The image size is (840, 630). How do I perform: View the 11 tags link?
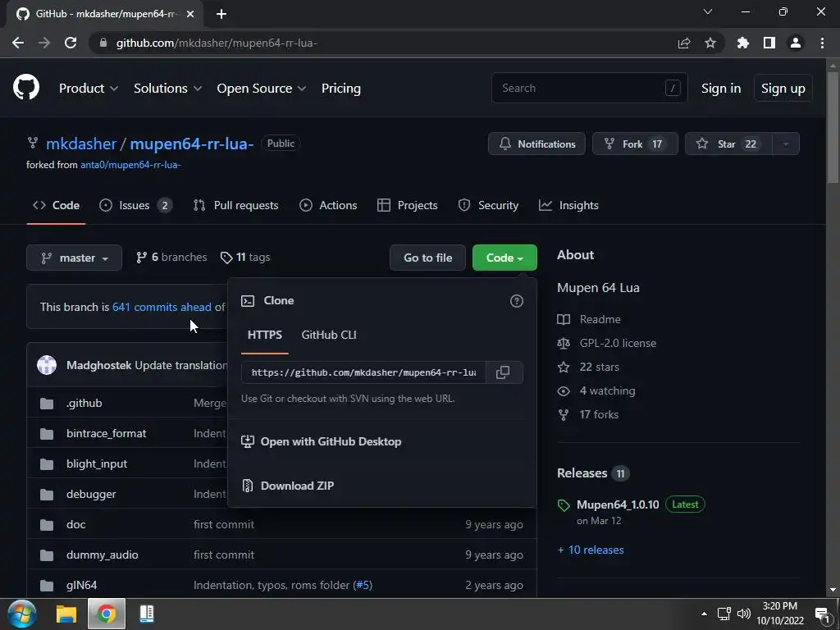pyautogui.click(x=245, y=258)
